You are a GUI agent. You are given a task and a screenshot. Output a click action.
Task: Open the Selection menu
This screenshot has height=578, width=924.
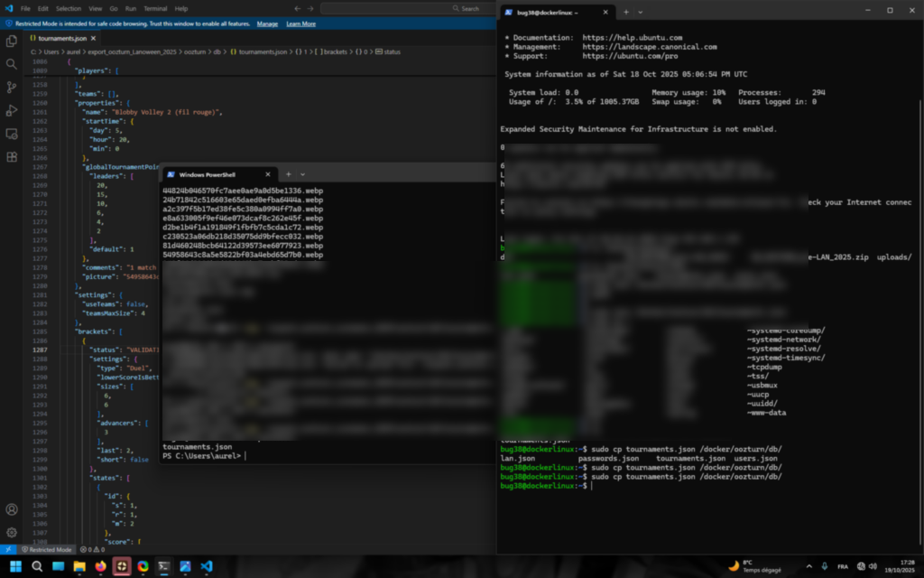68,8
